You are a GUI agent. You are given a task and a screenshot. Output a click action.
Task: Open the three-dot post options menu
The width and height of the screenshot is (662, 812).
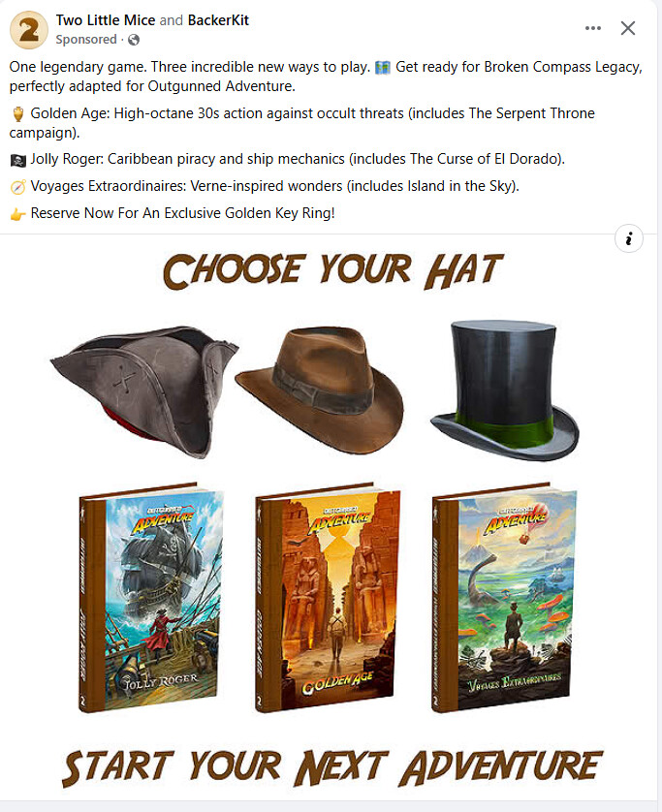coord(592,28)
